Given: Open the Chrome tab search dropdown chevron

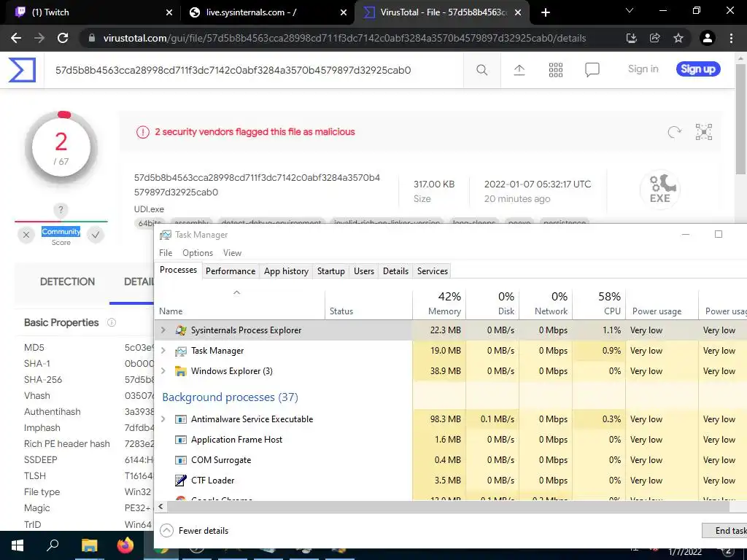Looking at the screenshot, I should click(x=630, y=10).
